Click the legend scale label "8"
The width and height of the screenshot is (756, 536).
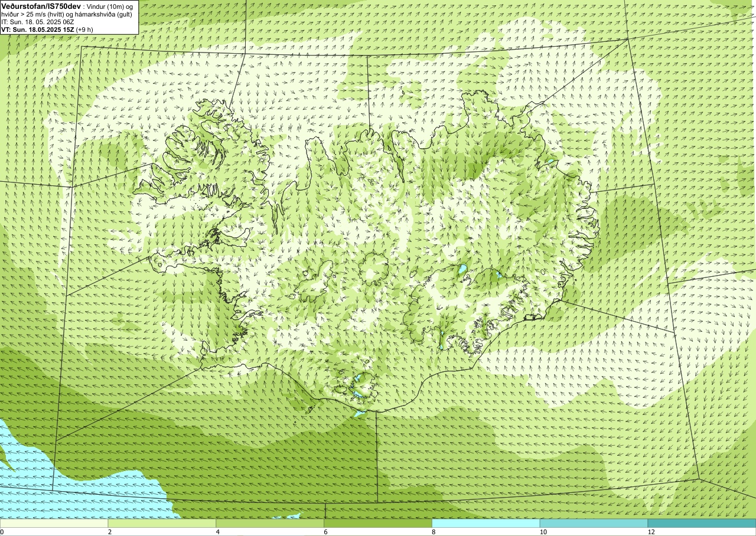point(434,532)
